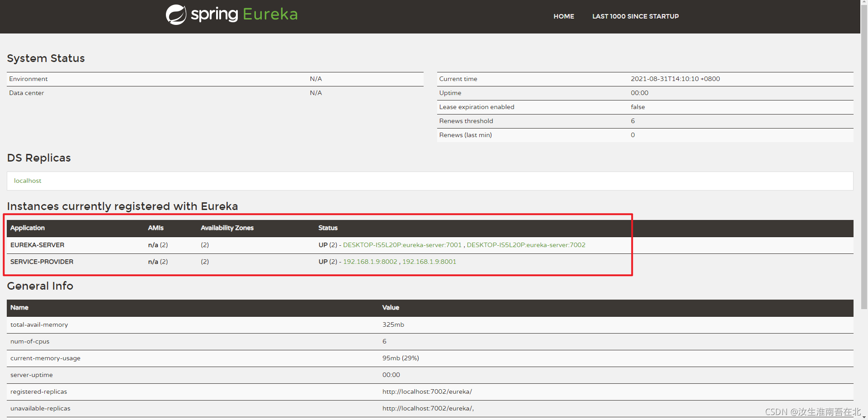This screenshot has width=868, height=420.
Task: Open the 192.168.1.9:8001 service provider link
Action: [429, 262]
